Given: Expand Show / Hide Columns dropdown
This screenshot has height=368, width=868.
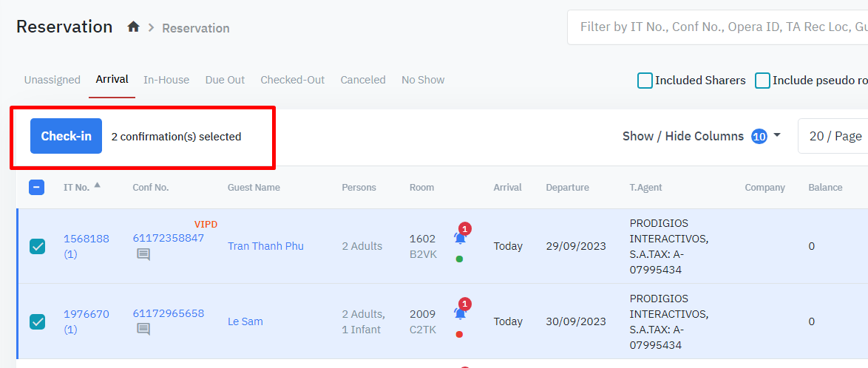Looking at the screenshot, I should click(x=701, y=136).
